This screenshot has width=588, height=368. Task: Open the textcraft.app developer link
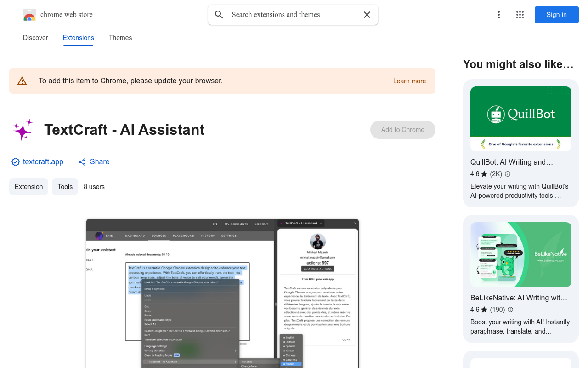43,162
